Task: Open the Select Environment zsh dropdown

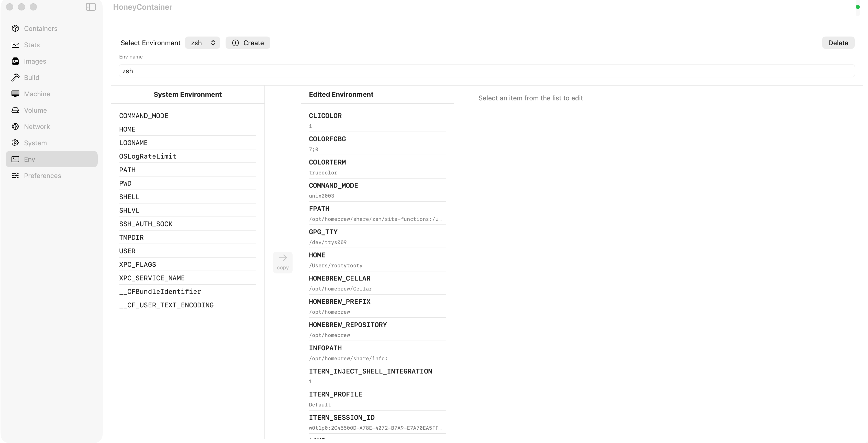Action: [x=203, y=43]
